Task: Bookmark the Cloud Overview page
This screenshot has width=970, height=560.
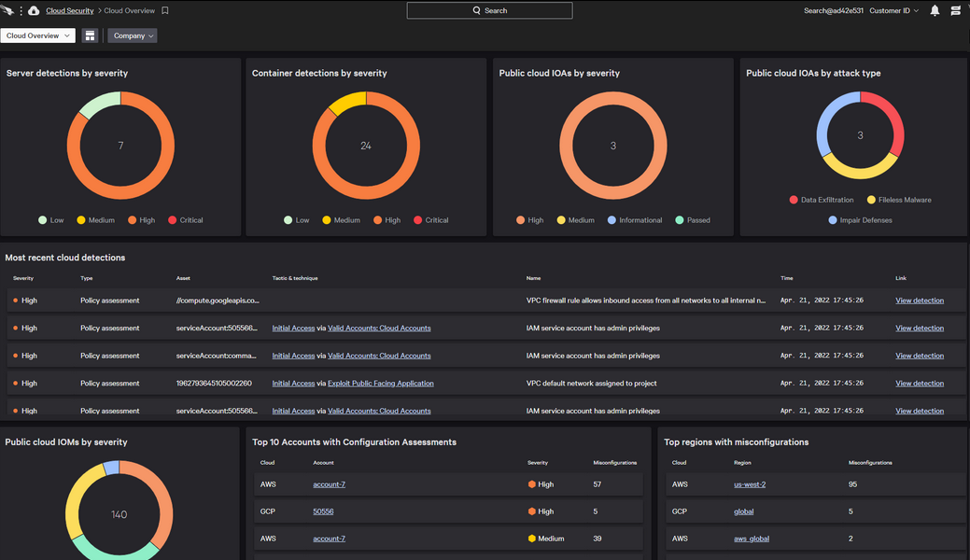Action: coord(165,11)
